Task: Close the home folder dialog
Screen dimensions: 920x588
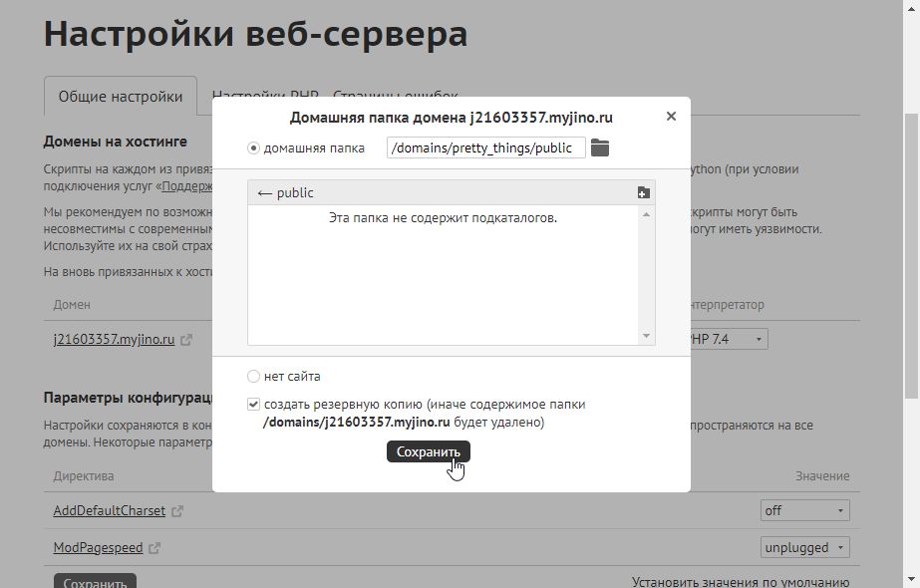Action: pos(671,117)
